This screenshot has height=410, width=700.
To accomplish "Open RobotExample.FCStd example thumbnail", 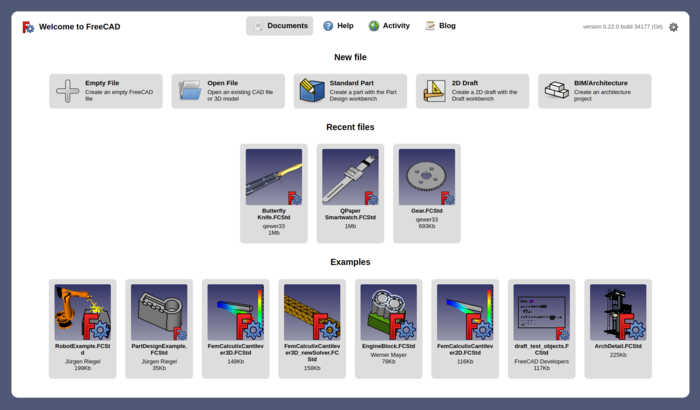I will point(83,313).
